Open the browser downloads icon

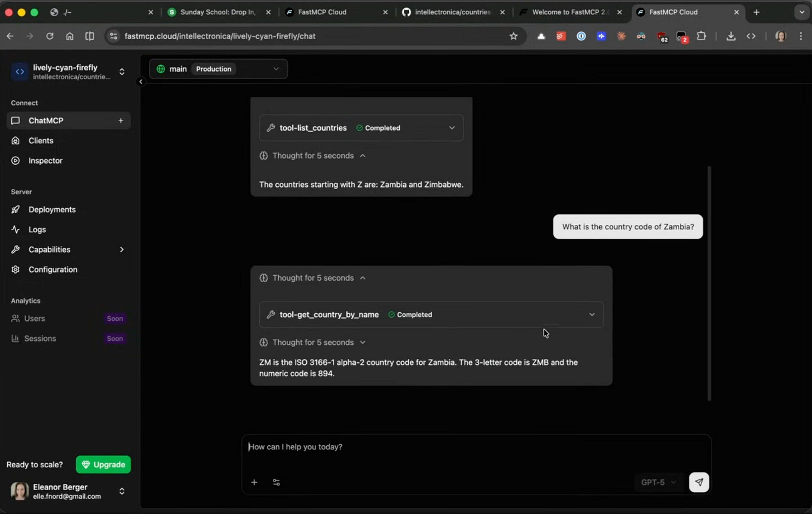pyautogui.click(x=731, y=36)
